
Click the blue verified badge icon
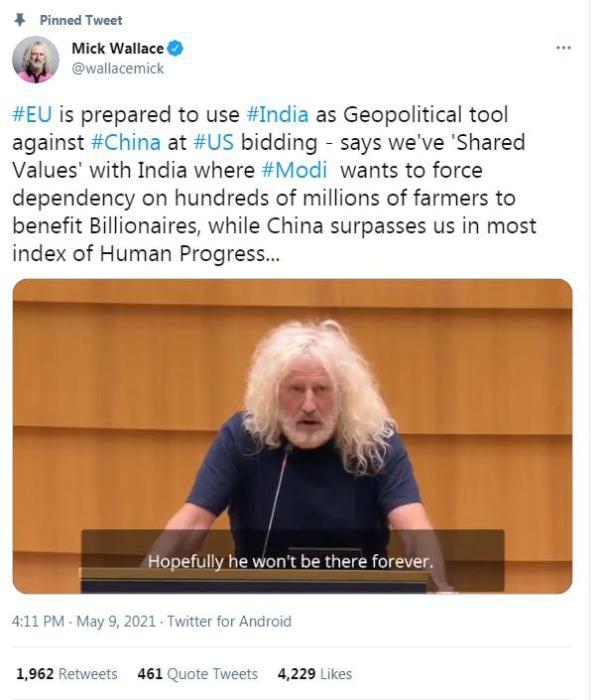pos(175,48)
